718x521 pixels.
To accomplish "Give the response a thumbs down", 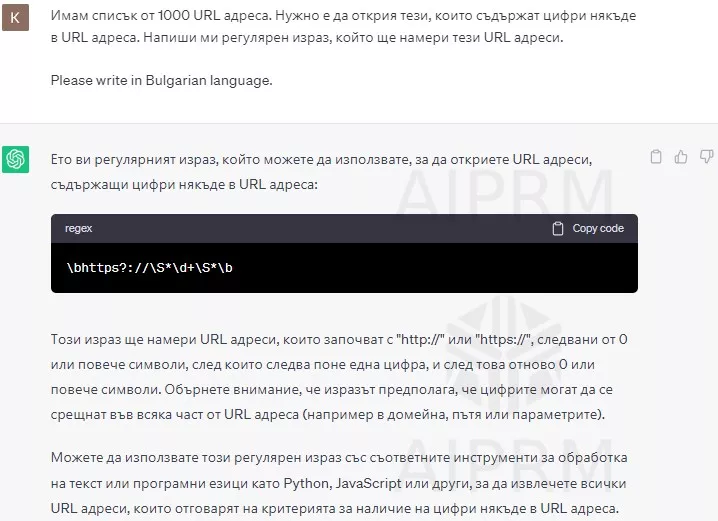I will 706,157.
